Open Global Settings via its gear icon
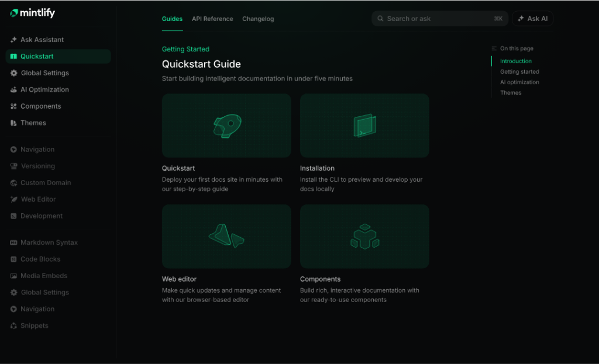 (13, 73)
